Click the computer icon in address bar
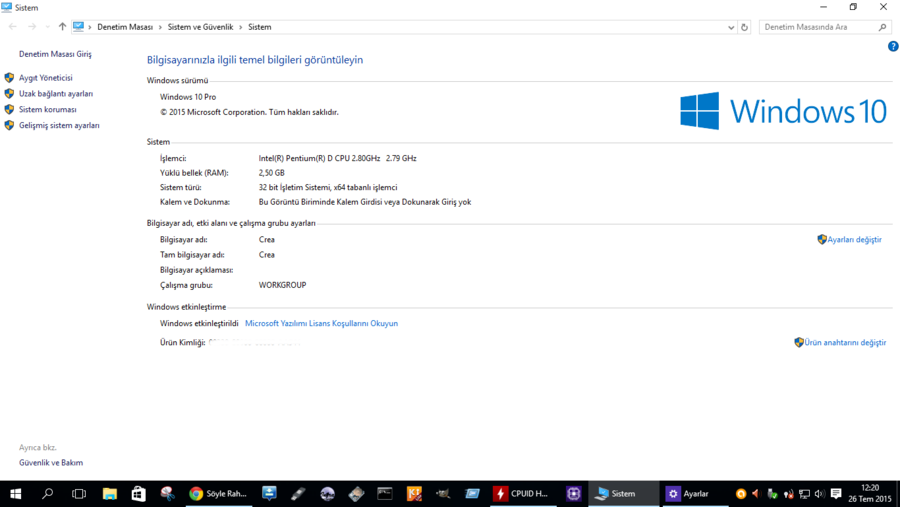Screen dimensions: 900x507 tap(79, 26)
